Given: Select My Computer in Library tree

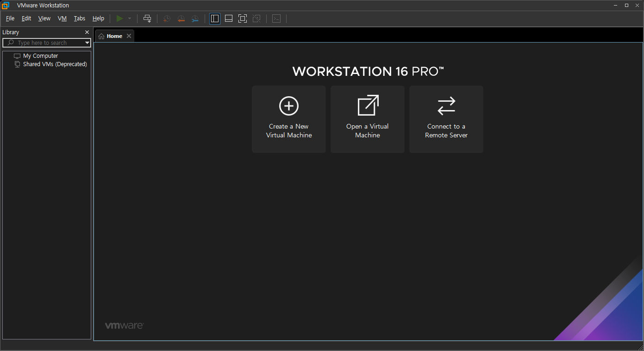Looking at the screenshot, I should pos(41,56).
